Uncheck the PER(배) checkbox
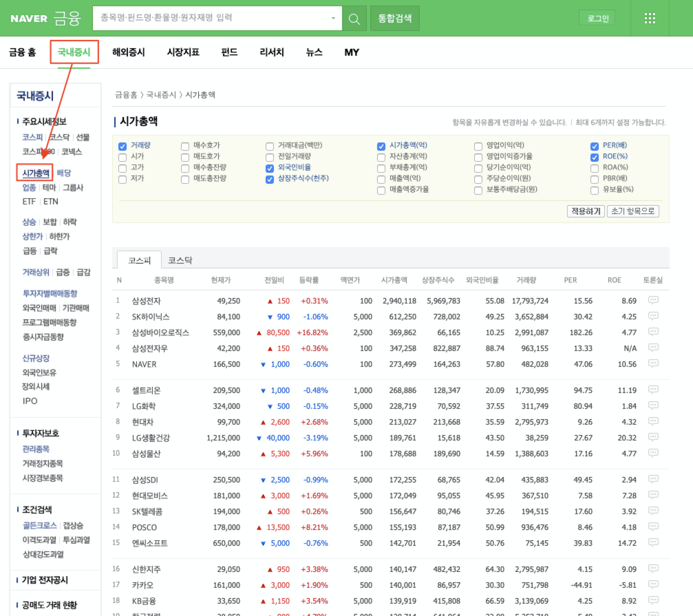This screenshot has width=693, height=616. 594,146
